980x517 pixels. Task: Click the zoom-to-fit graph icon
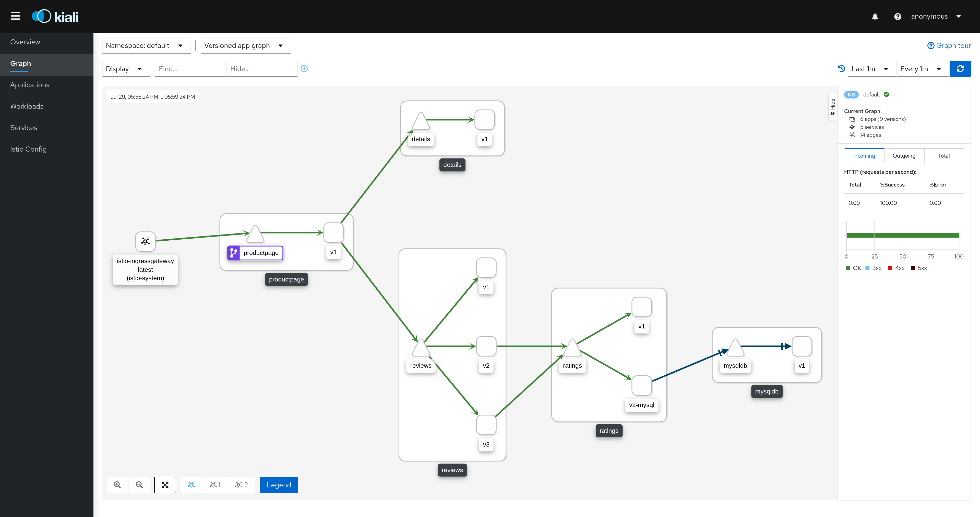(x=165, y=485)
